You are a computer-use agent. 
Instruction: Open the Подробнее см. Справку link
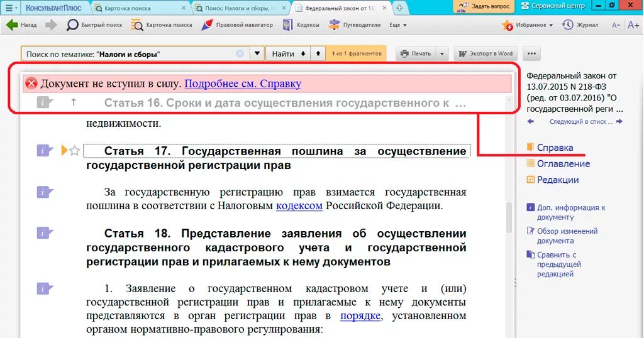243,84
